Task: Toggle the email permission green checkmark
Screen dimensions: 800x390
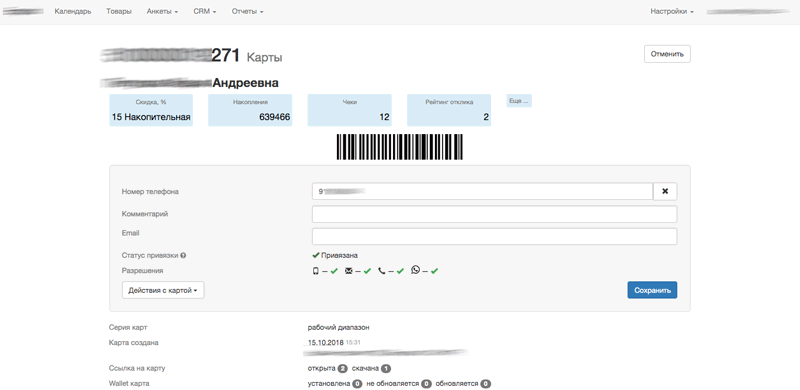Action: tap(367, 271)
